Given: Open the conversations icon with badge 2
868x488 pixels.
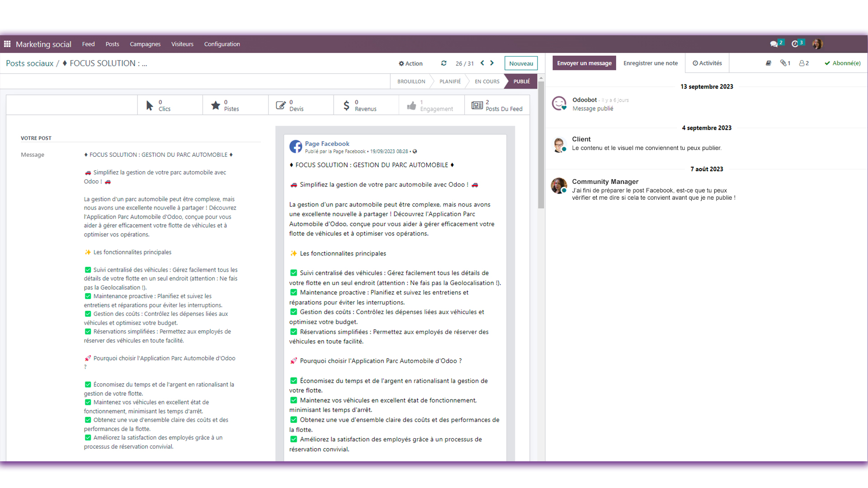Looking at the screenshot, I should pyautogui.click(x=777, y=43).
